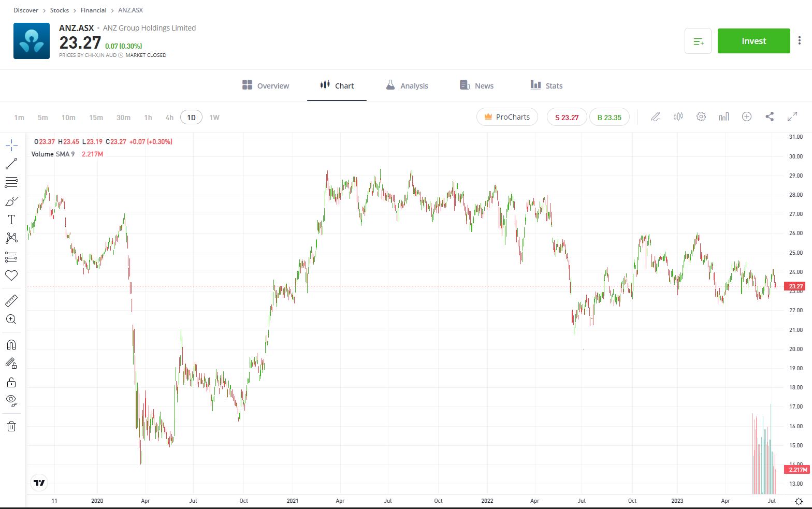
Task: Set the 1m timeframe
Action: pos(19,118)
